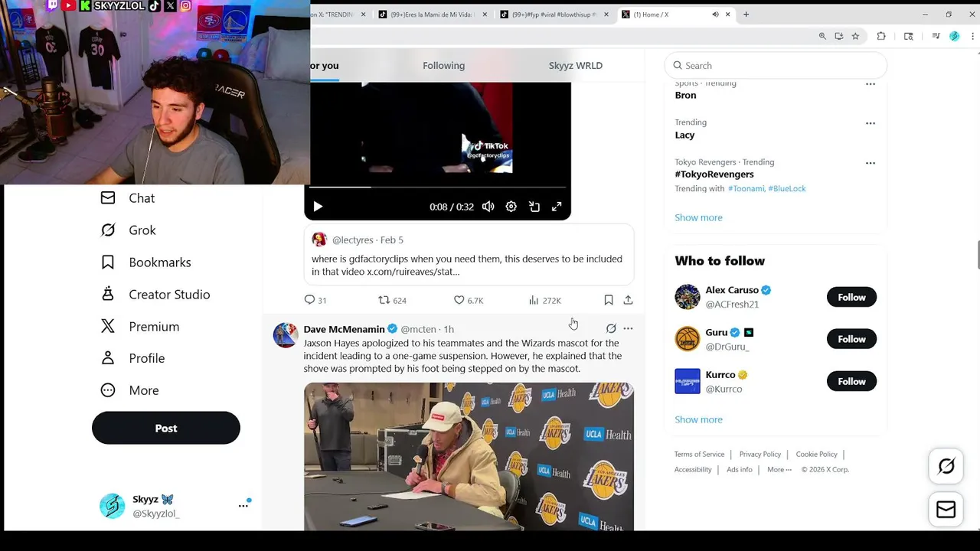Screen dimensions: 980x551
Task: Open options for the Lacy trend
Action: point(871,123)
